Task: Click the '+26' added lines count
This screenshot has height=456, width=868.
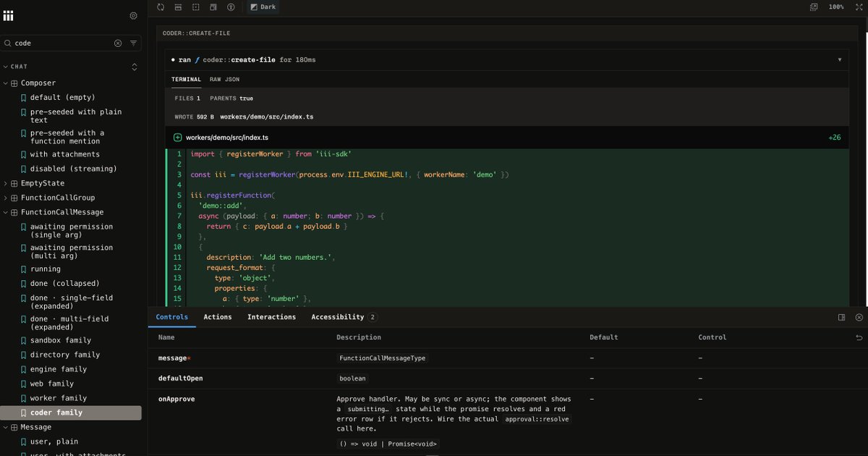Action: [834, 138]
